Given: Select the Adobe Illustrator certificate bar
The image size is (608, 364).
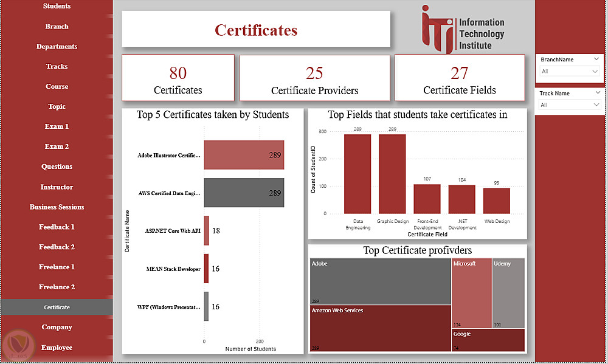Looking at the screenshot, I should [x=244, y=155].
